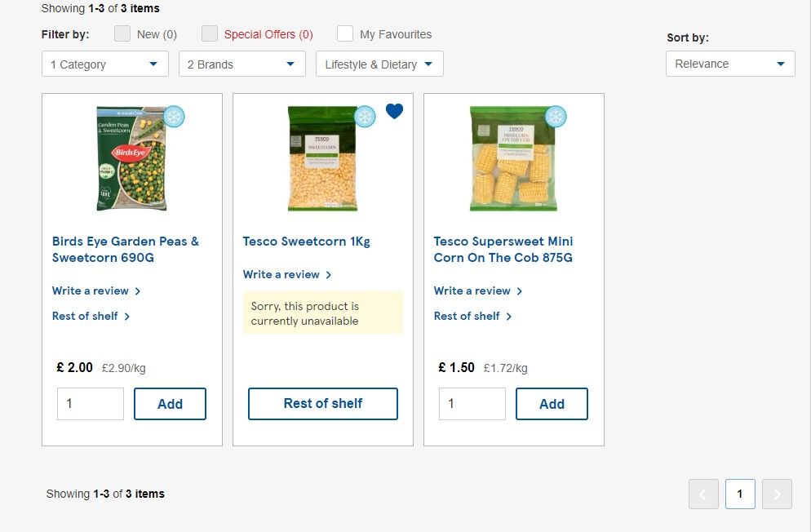Go to next page arrow in pagination
The height and width of the screenshot is (532, 811).
777,494
